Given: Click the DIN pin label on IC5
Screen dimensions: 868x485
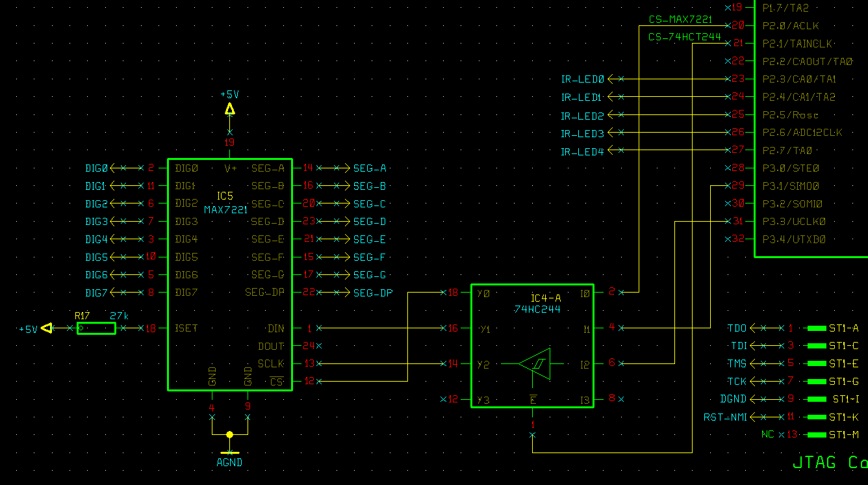Looking at the screenshot, I should pos(276,328).
